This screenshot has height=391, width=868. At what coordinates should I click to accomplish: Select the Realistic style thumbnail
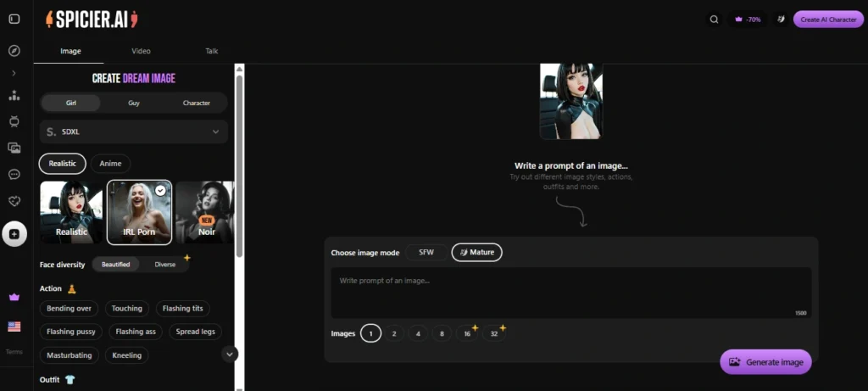(x=71, y=212)
